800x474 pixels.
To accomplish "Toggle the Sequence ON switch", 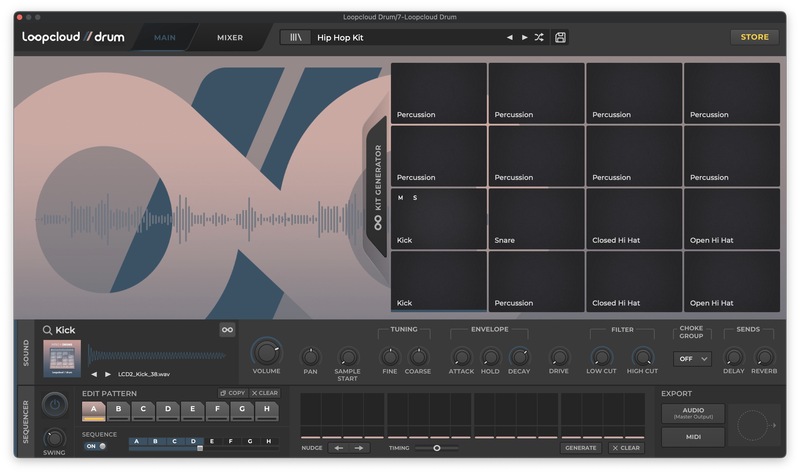I will (93, 446).
